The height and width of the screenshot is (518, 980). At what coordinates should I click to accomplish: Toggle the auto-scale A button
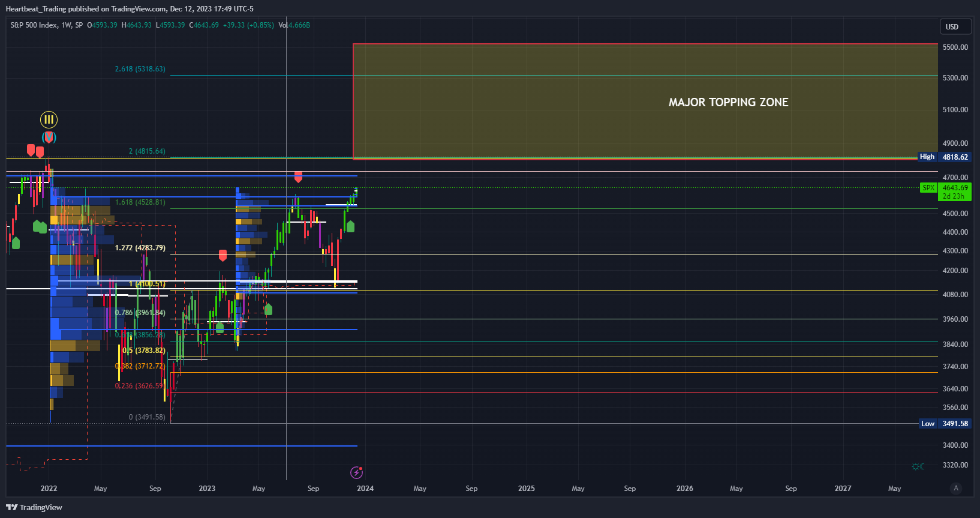[956, 488]
